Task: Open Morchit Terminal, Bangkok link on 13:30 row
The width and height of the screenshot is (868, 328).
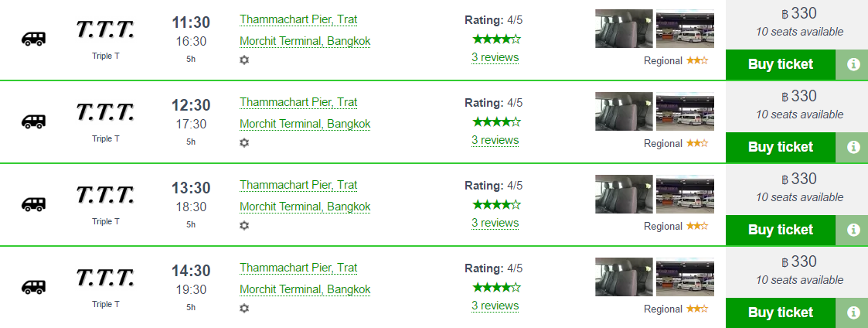Action: [x=305, y=207]
